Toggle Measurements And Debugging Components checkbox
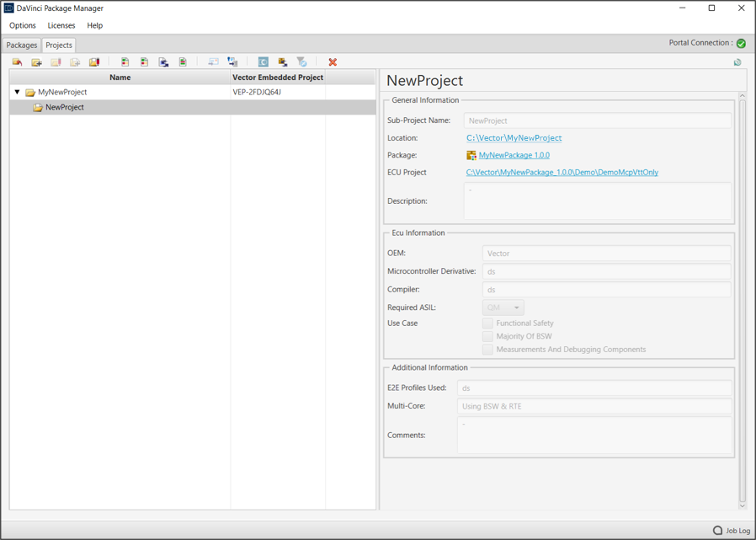 pyautogui.click(x=487, y=350)
